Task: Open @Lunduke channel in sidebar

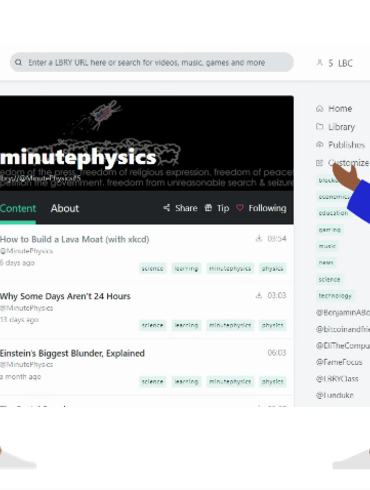Action: pos(335,395)
